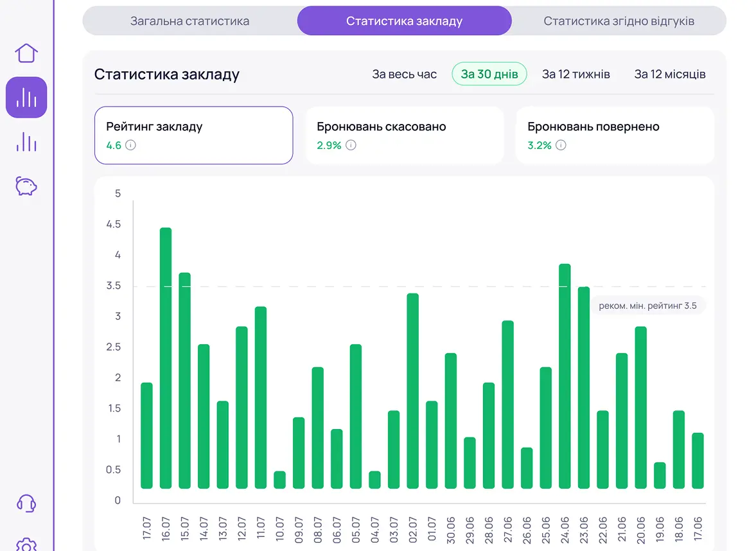Select the short bar for 19.06
The height and width of the screenshot is (551, 756).
point(660,475)
